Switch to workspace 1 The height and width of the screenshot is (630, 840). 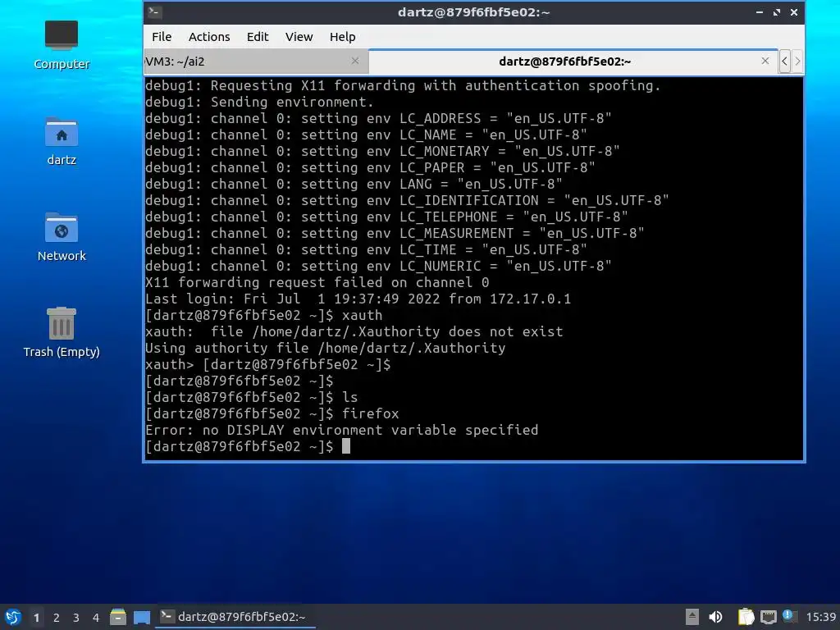36,618
